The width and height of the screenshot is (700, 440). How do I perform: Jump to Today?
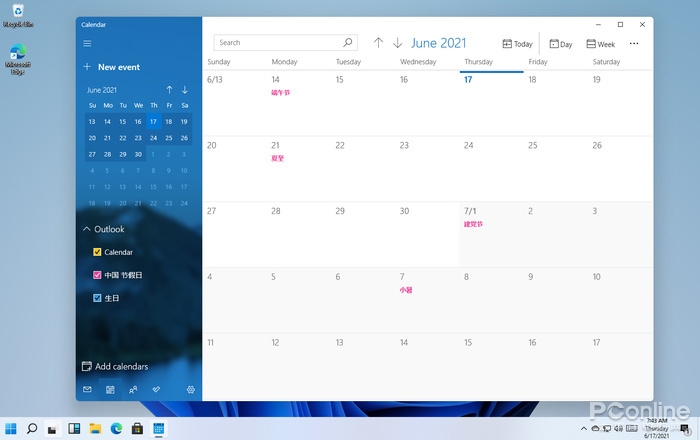[x=517, y=44]
